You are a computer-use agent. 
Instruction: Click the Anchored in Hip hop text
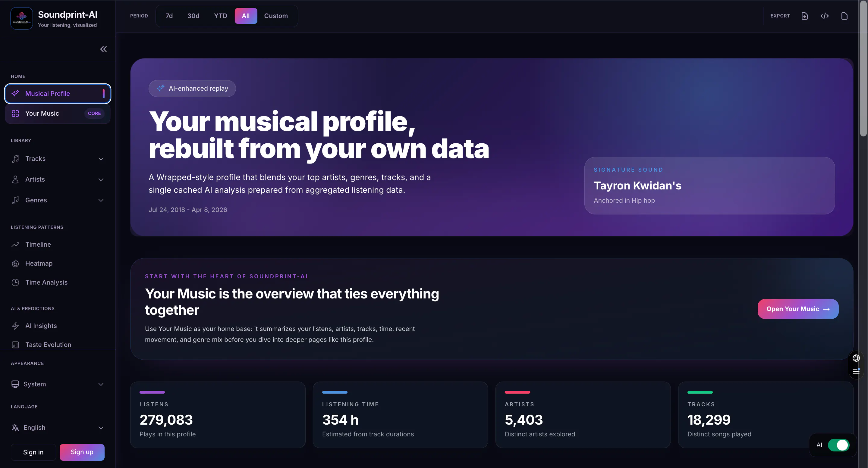[x=624, y=200]
